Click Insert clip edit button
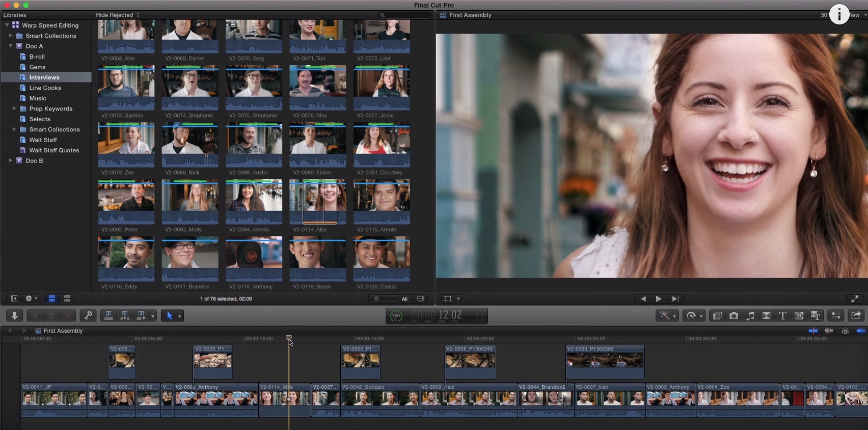Viewport: 868px width, 430px height. 125,316
